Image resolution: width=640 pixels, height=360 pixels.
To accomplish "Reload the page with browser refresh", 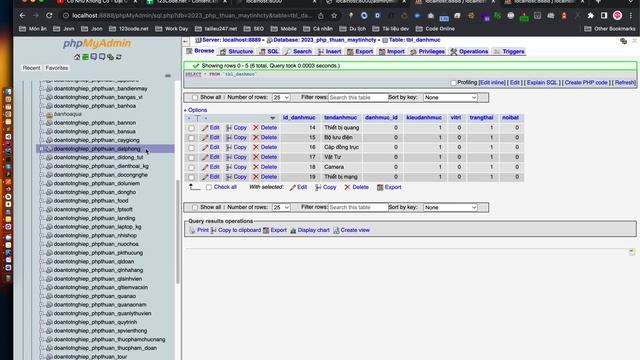I will (x=49, y=16).
